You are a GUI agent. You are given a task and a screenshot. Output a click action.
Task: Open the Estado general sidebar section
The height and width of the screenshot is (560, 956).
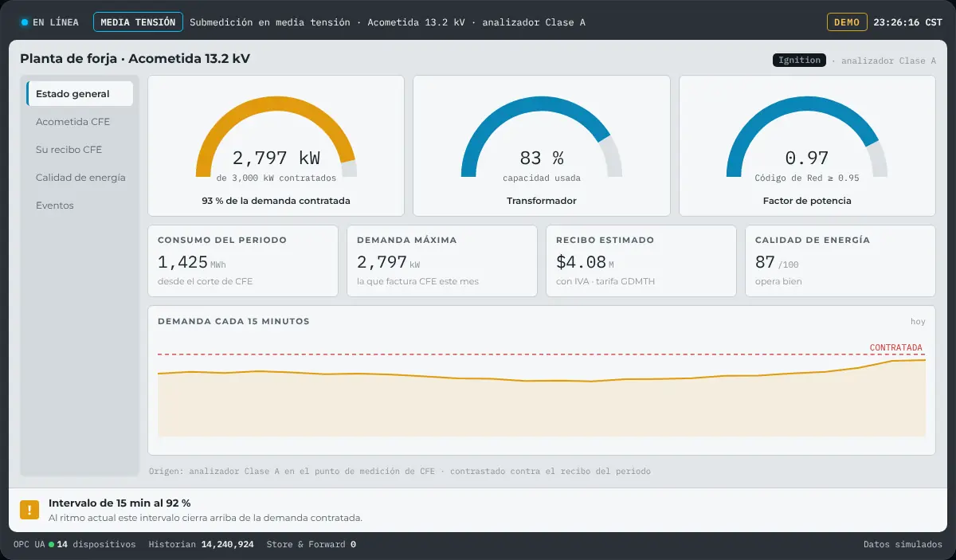[80, 94]
